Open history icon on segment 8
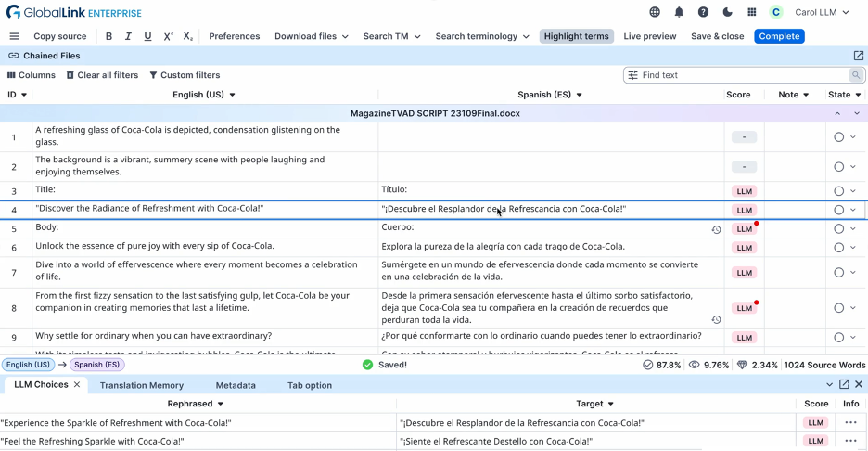The width and height of the screenshot is (868, 451). [x=716, y=319]
